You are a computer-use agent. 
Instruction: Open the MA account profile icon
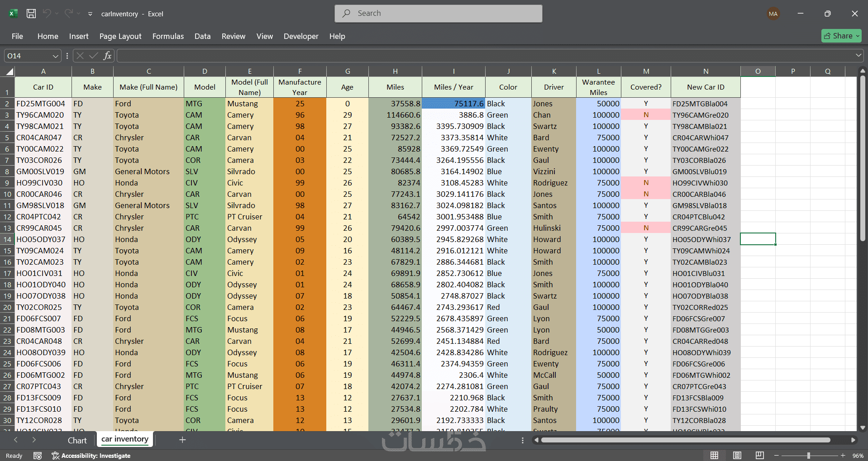tap(773, 14)
